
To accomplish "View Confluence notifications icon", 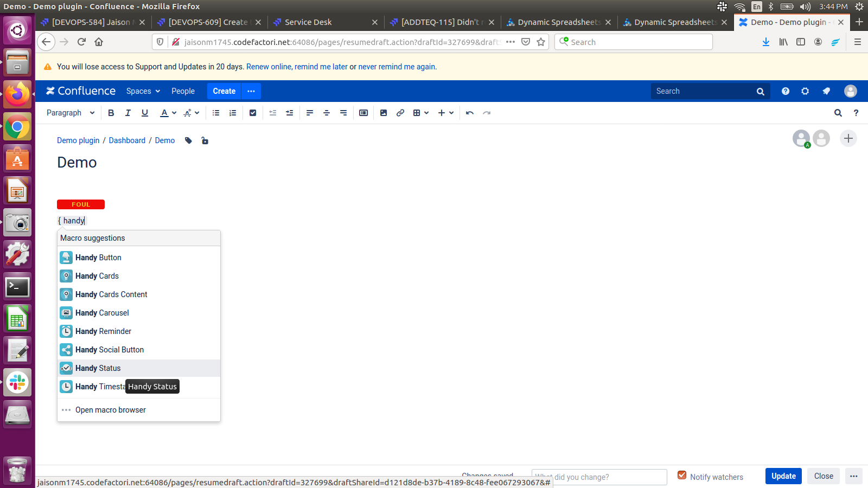I will point(826,91).
